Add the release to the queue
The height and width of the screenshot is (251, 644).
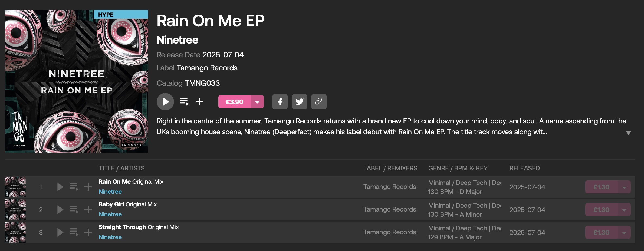pyautogui.click(x=185, y=102)
